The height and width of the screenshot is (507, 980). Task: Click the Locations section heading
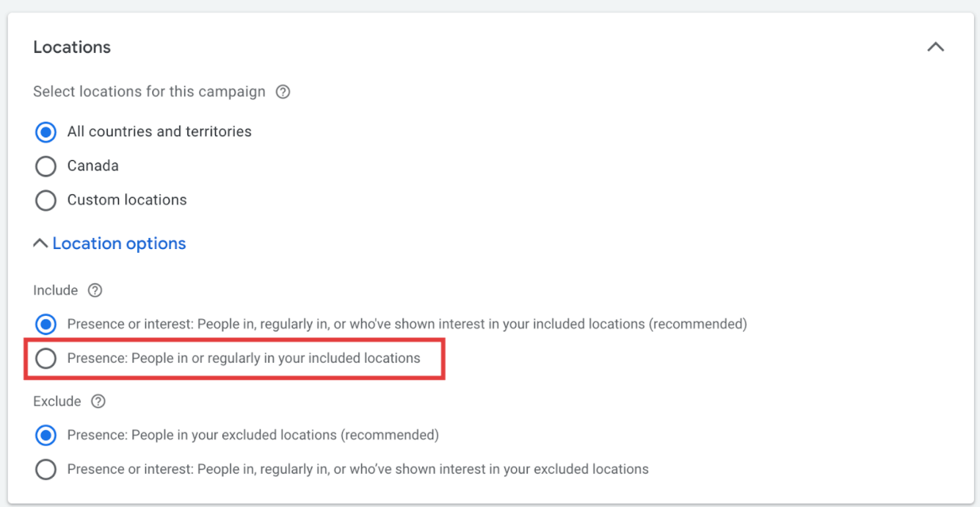point(72,47)
